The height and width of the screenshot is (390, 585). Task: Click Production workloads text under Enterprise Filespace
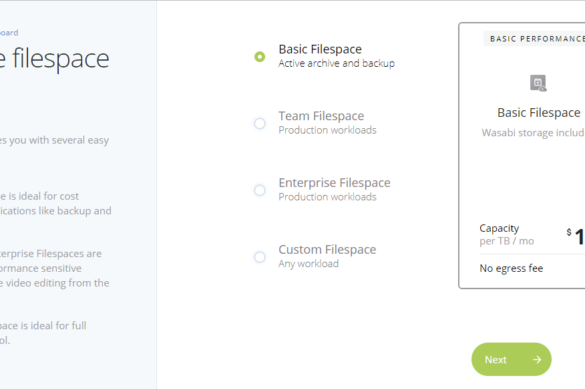coord(327,197)
